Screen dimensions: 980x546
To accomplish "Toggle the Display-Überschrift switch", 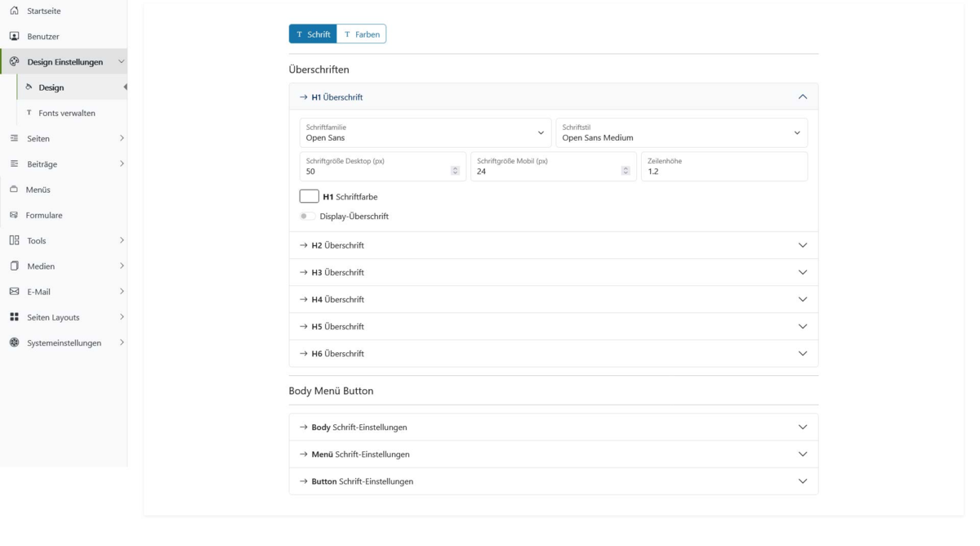I will [307, 217].
